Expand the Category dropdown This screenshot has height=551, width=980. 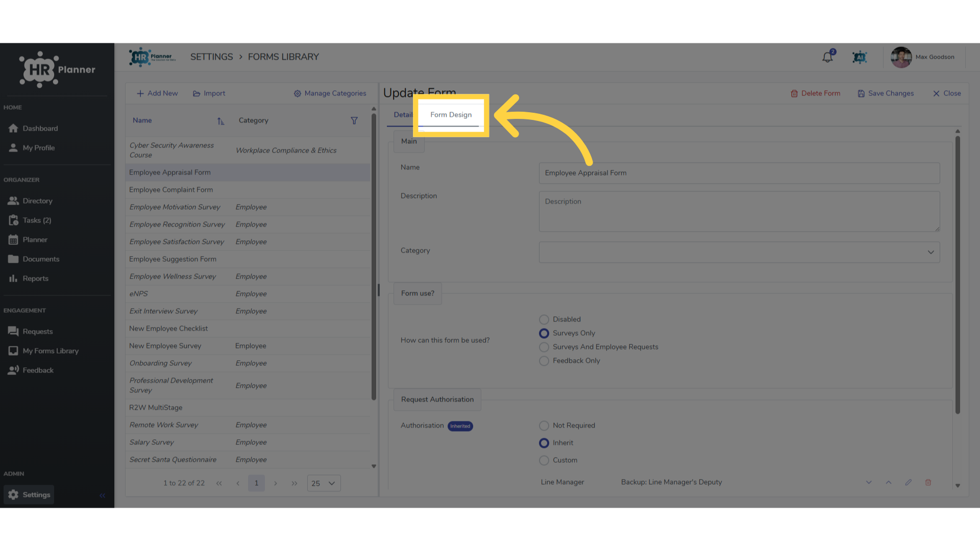[739, 253]
